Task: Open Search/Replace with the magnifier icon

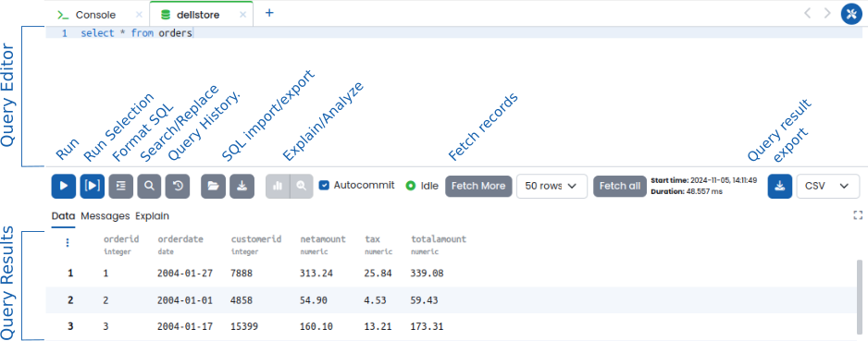Action: pyautogui.click(x=149, y=187)
